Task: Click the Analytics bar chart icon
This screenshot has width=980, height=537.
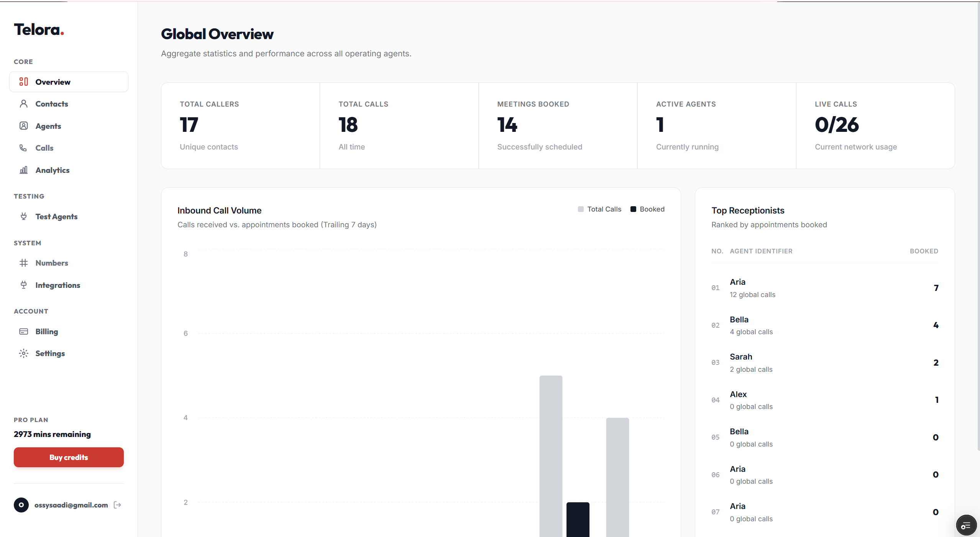Action: coord(24,170)
